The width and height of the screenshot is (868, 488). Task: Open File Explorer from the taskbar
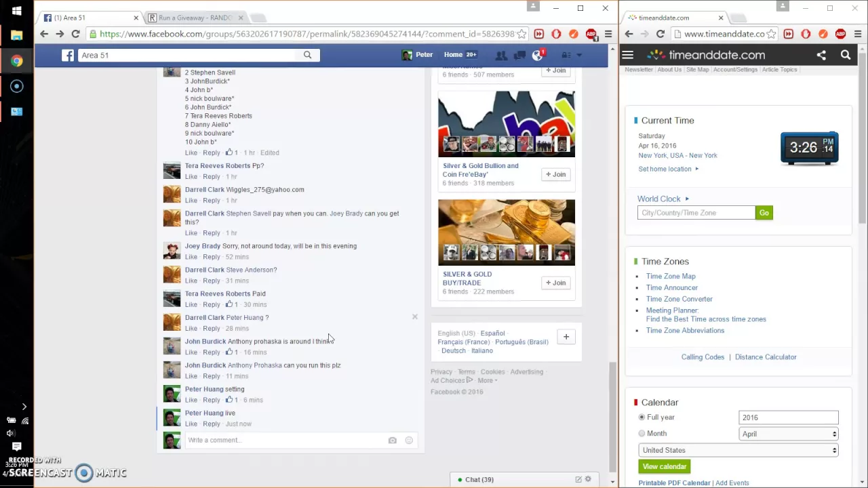pos(17,35)
